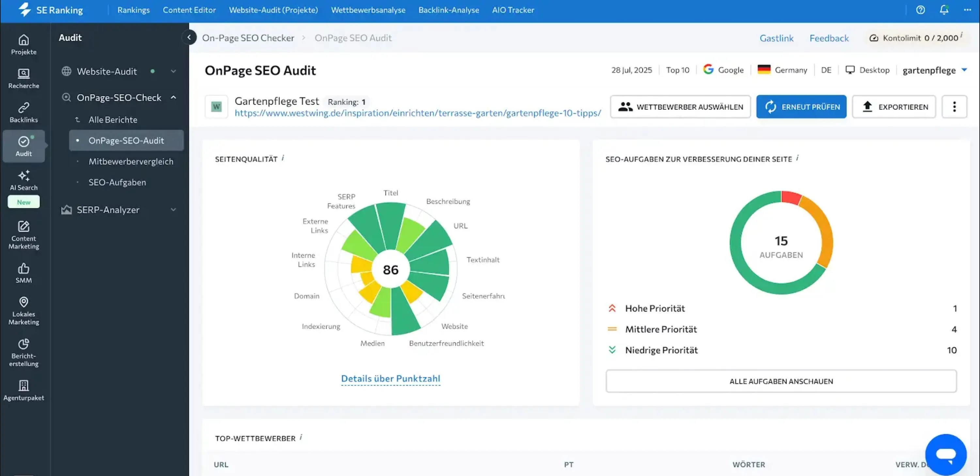Screen dimensions: 980x476
Task: Open AI Search in the sidebar
Action: (24, 180)
